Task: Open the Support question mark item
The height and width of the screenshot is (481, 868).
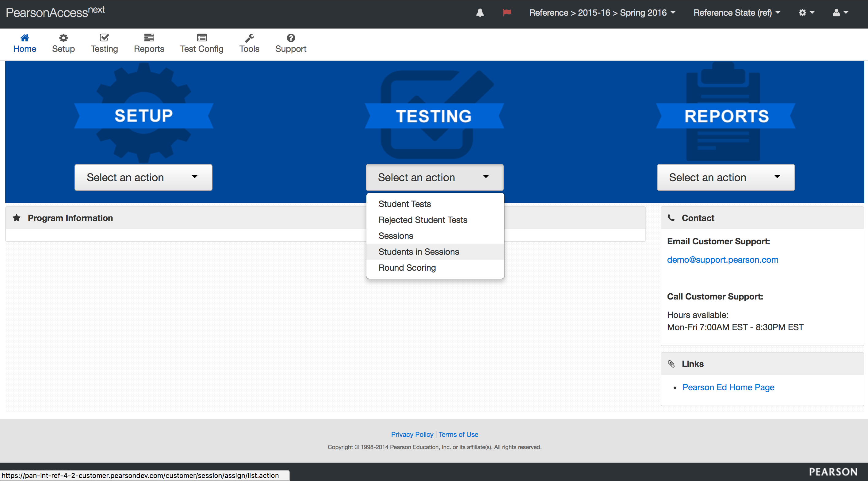Action: click(x=290, y=44)
